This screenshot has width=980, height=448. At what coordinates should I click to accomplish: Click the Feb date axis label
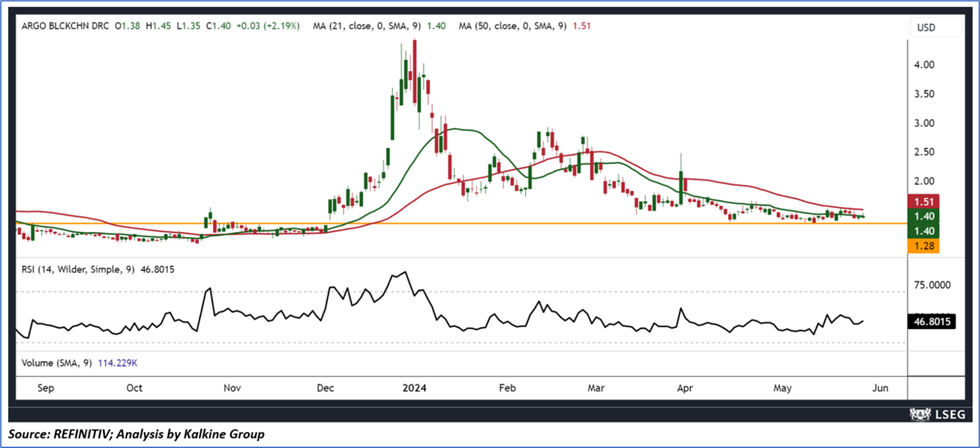[507, 388]
